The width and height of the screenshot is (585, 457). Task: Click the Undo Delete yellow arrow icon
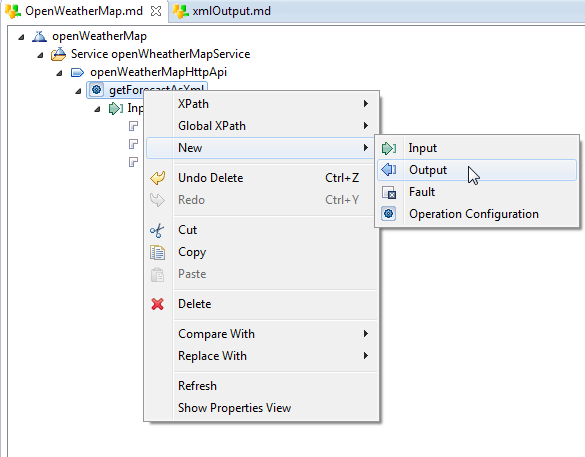point(157,178)
